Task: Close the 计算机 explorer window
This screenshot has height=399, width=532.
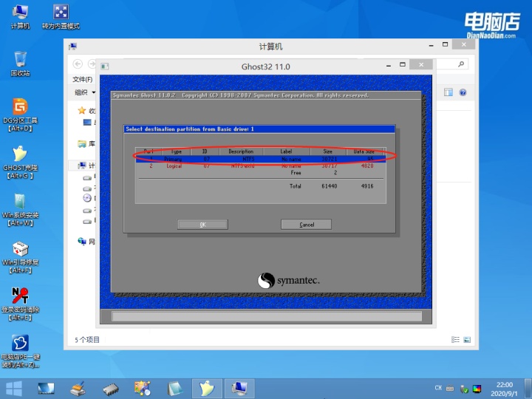Action: pos(463,44)
